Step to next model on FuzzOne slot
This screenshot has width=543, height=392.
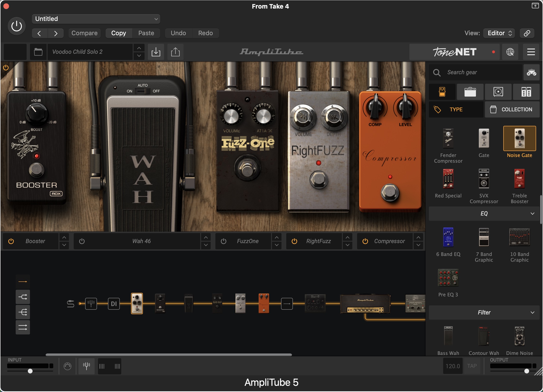276,245
